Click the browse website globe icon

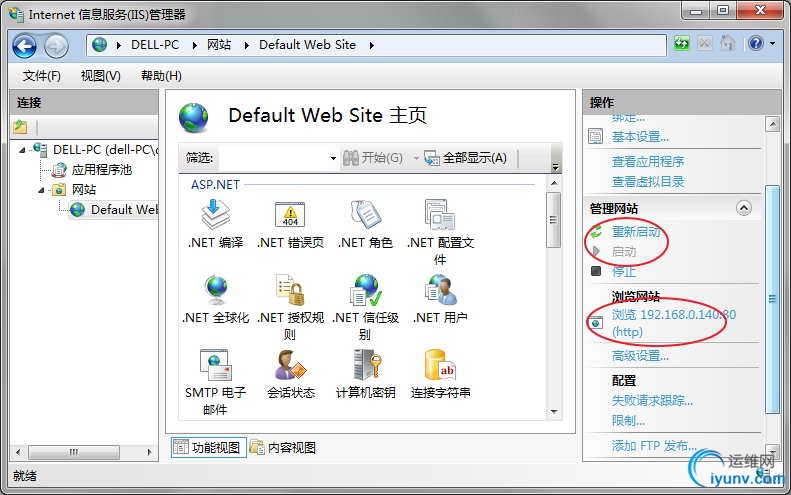click(x=595, y=322)
